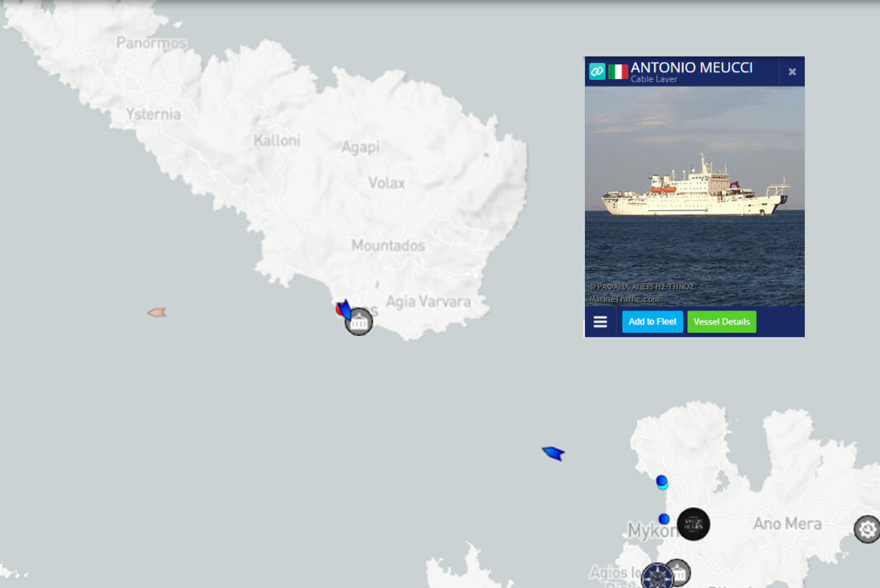This screenshot has height=588, width=880.
Task: Click the Tinos port icon
Action: point(358,323)
